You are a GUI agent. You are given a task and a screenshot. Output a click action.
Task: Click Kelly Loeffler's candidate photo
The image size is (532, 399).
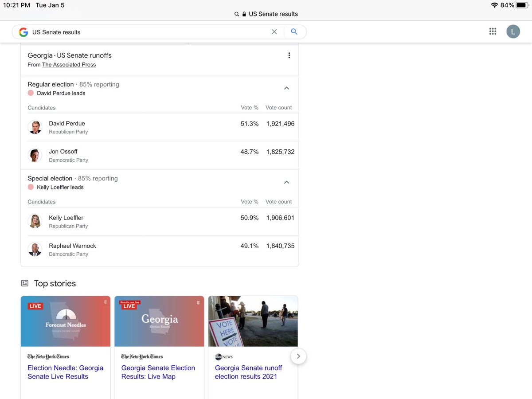(x=35, y=221)
